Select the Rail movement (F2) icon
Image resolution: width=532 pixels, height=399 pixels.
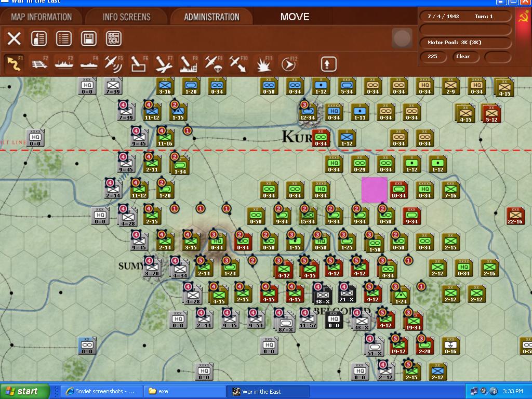click(39, 64)
